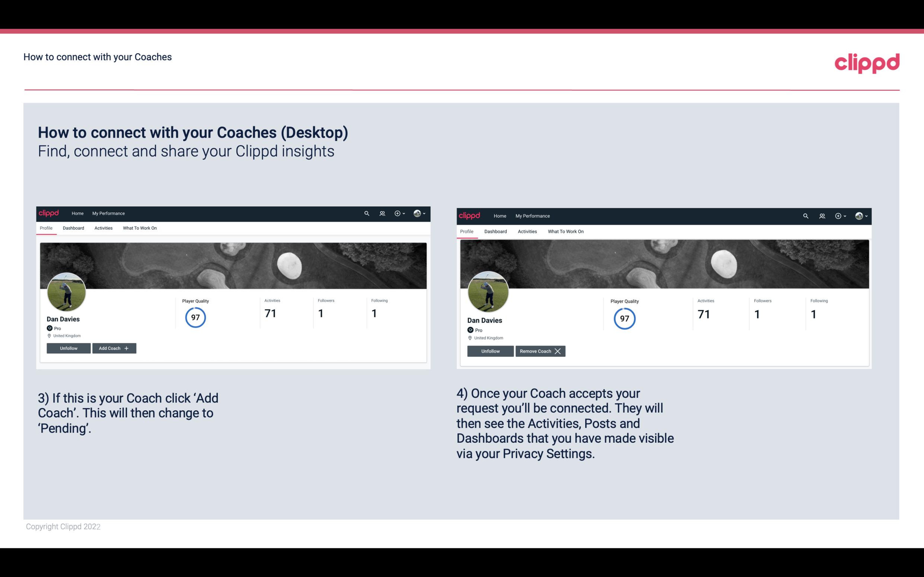
Task: Click the 'Unfollow' button right screenshot
Action: (490, 351)
